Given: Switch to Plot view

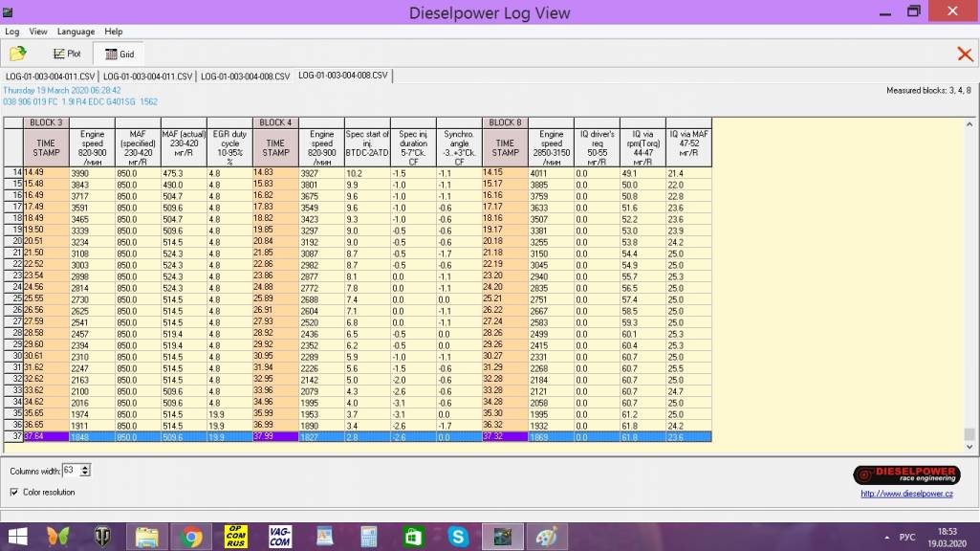Looking at the screenshot, I should click(67, 55).
